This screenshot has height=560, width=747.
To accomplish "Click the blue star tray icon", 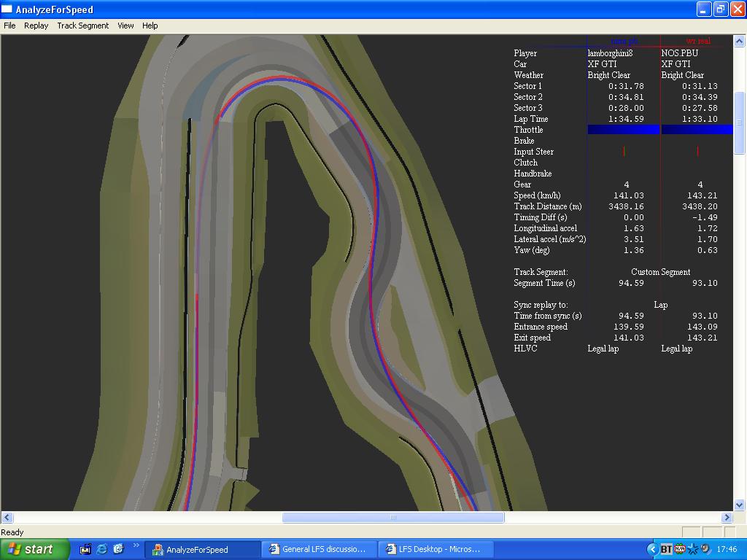I will pos(693,550).
